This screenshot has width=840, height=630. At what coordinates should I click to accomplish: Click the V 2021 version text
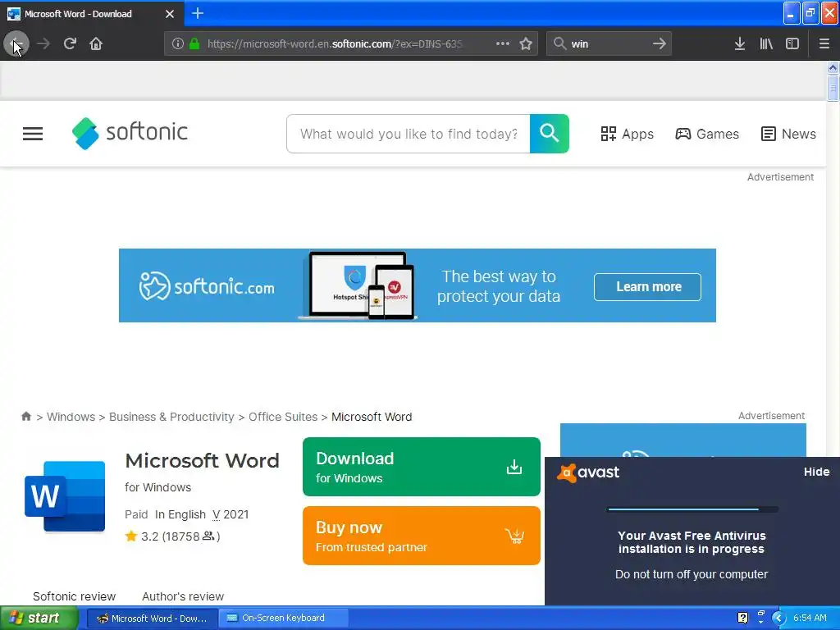231,514
